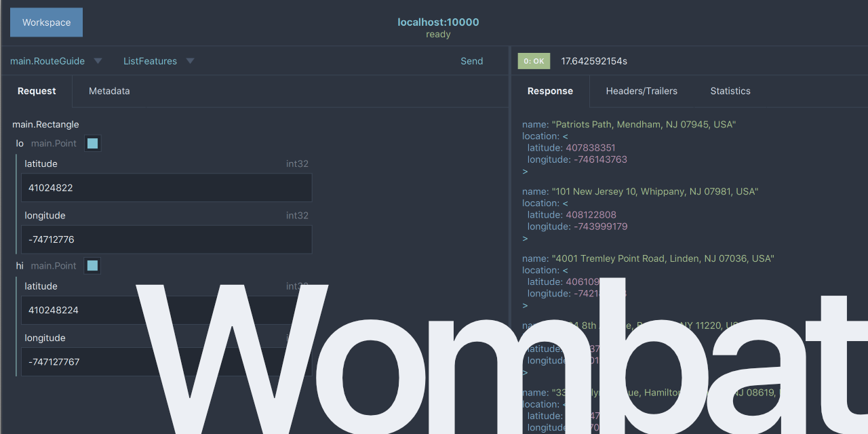Click the main.Rectangle message label
868x434 pixels.
(x=45, y=125)
